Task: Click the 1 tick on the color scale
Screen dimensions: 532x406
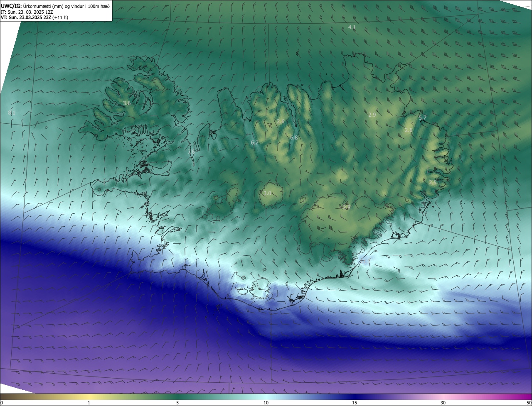Action: 89,403
